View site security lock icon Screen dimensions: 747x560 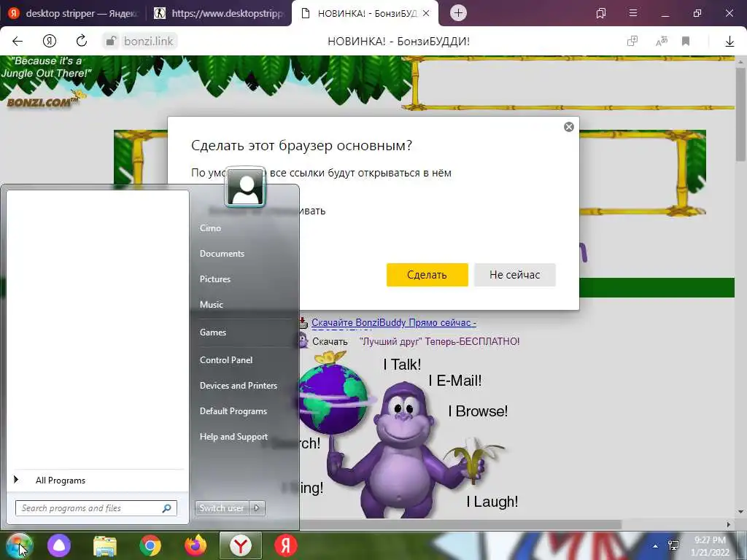click(x=111, y=41)
